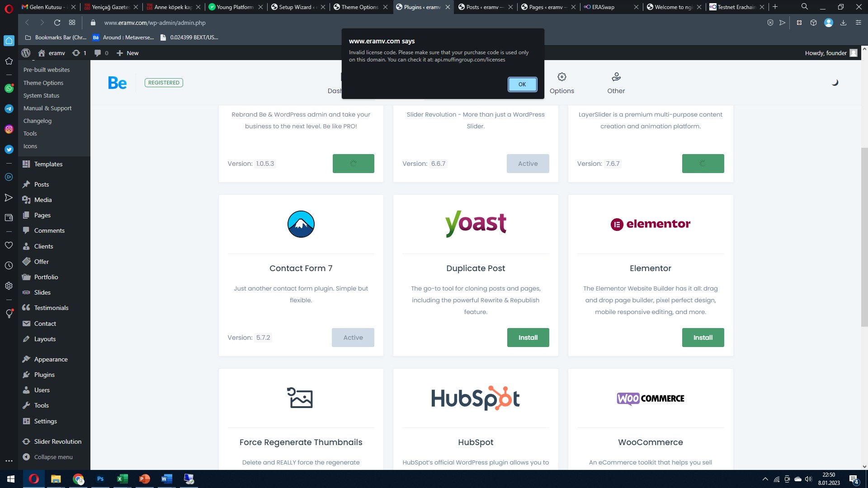Install the Elementor plugin
Screen dimensions: 868x488
click(x=703, y=338)
